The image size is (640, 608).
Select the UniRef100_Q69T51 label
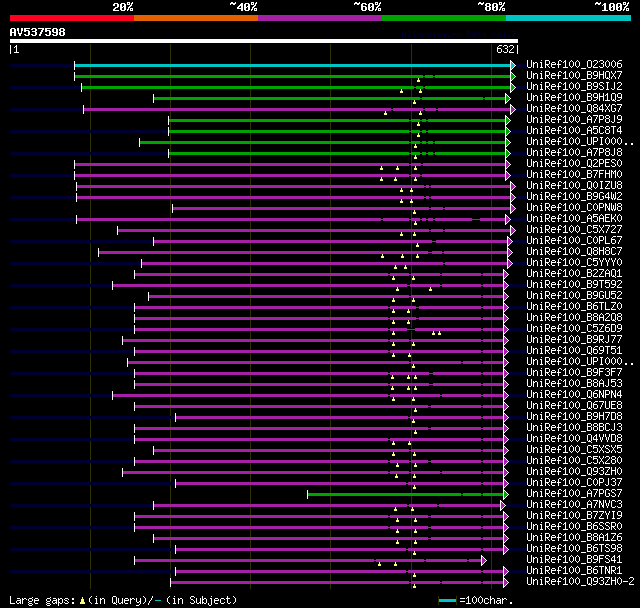[x=574, y=351]
